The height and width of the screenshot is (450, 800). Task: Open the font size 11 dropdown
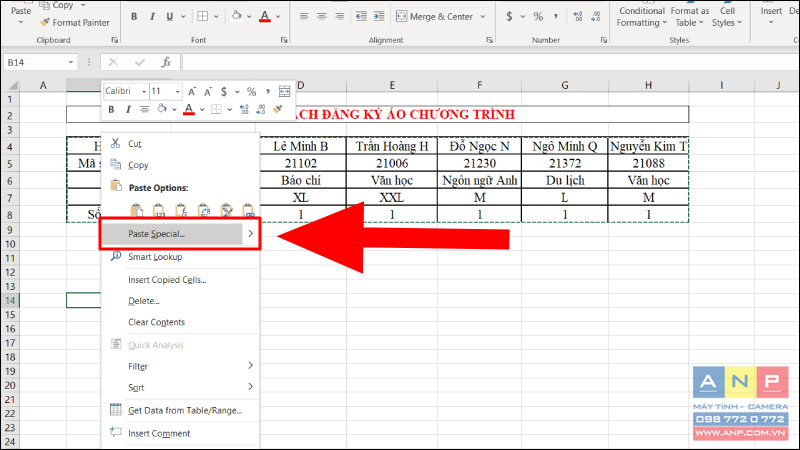177,91
